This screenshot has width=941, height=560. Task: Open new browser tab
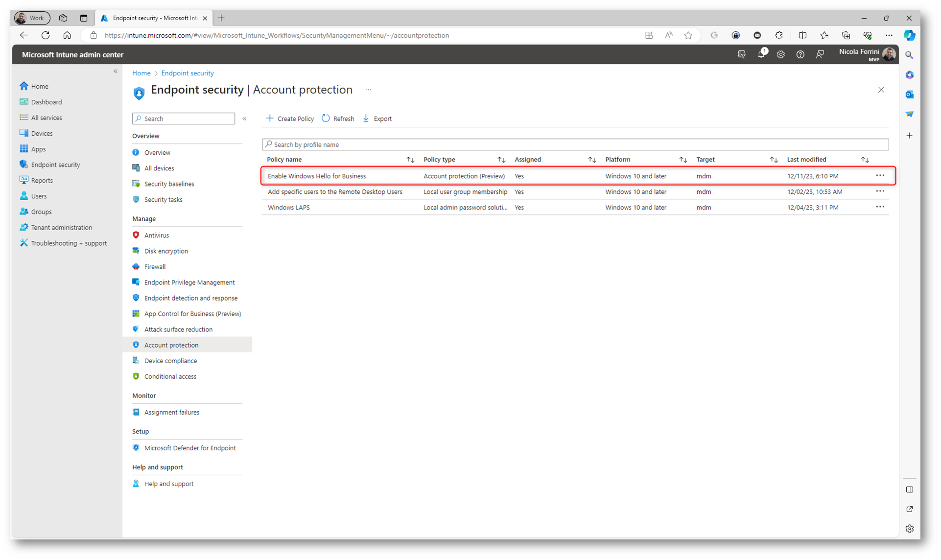[221, 18]
